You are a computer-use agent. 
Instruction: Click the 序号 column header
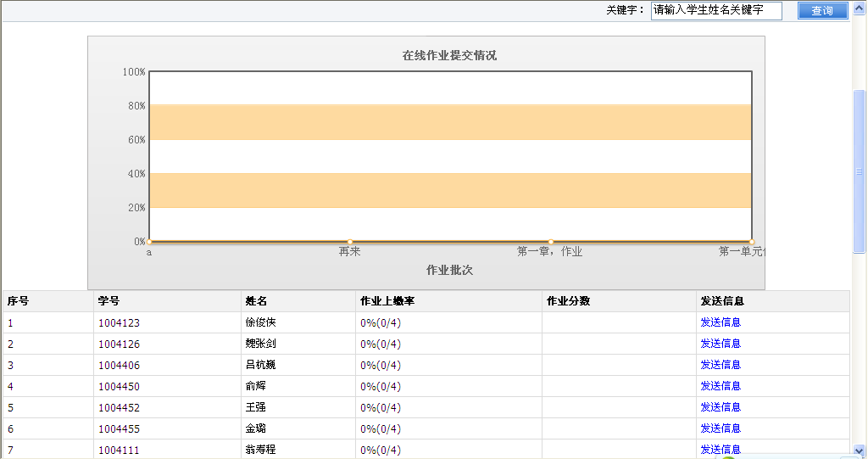click(18, 301)
